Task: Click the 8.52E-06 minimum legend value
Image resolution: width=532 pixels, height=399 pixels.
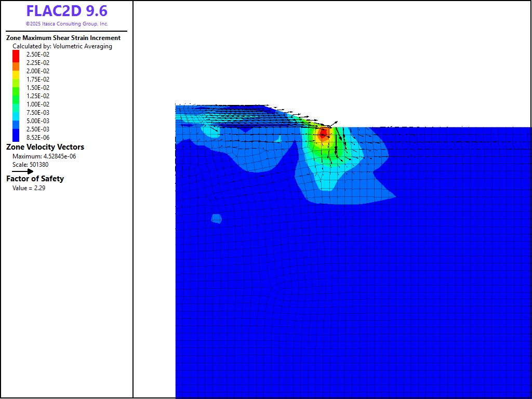Action: tap(38, 138)
